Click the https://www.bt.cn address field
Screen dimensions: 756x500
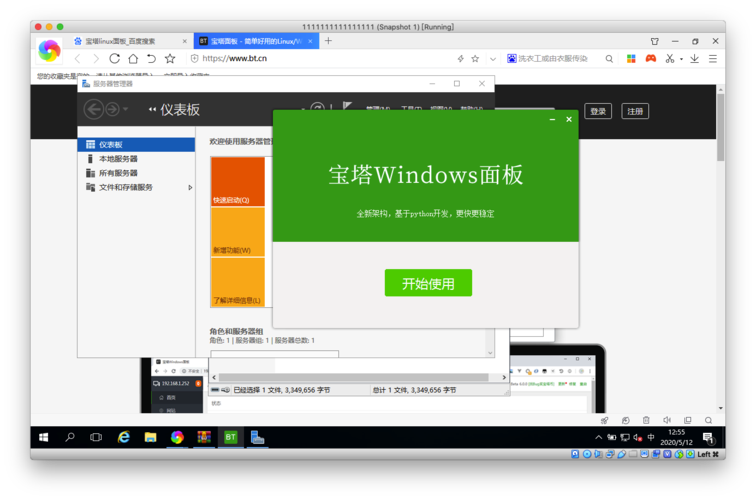pyautogui.click(x=318, y=58)
